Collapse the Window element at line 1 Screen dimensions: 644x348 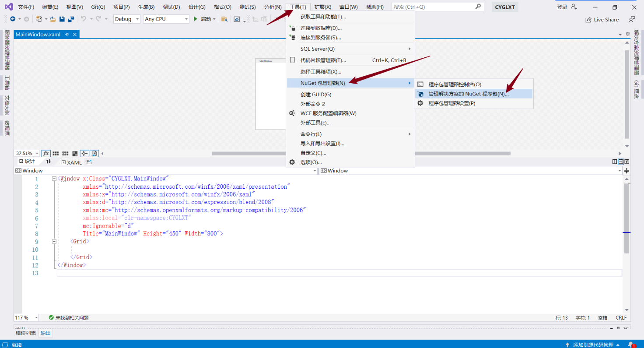pos(54,179)
